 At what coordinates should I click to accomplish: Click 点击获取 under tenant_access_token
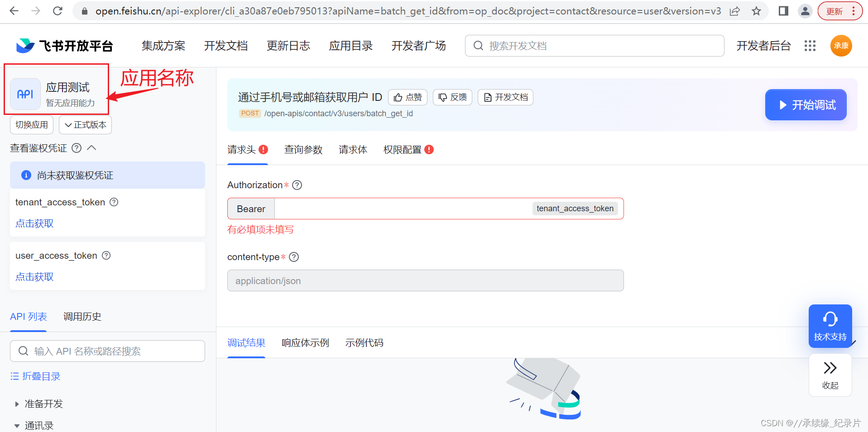click(34, 223)
